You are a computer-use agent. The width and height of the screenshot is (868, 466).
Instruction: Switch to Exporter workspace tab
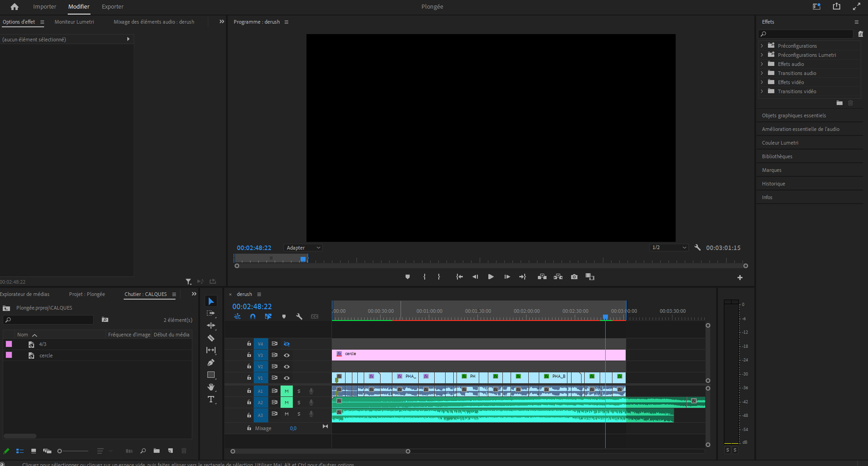pyautogui.click(x=113, y=7)
